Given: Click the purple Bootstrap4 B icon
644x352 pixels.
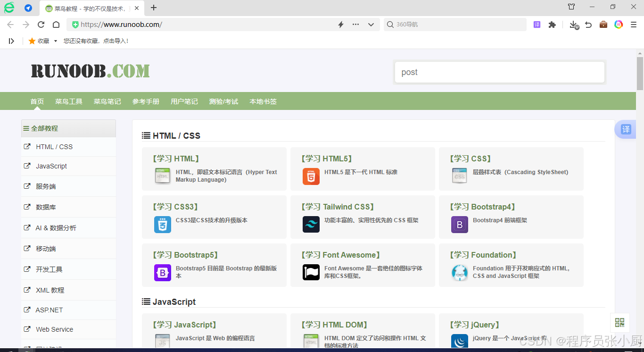Looking at the screenshot, I should tap(460, 225).
